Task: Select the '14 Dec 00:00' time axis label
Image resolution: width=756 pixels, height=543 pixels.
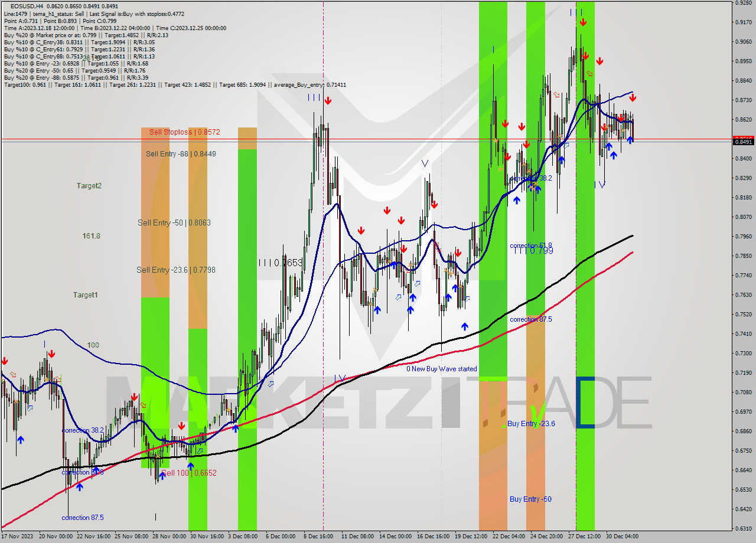Action: 395,537
